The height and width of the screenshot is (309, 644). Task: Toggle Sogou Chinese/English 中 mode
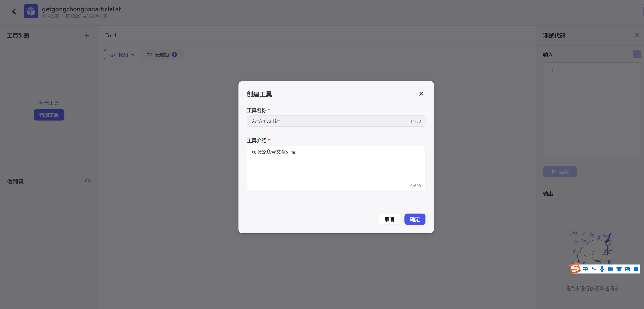[585, 269]
